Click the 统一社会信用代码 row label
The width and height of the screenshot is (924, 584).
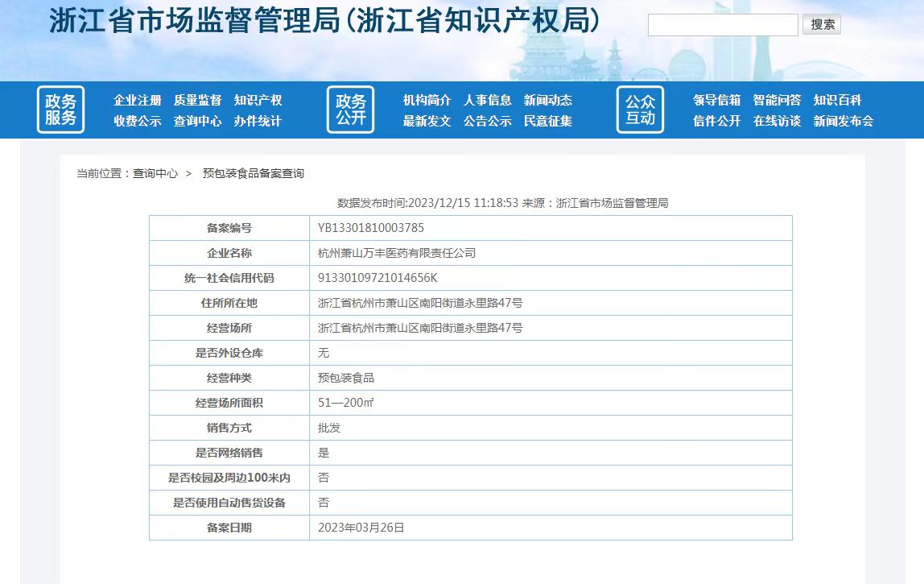[229, 278]
